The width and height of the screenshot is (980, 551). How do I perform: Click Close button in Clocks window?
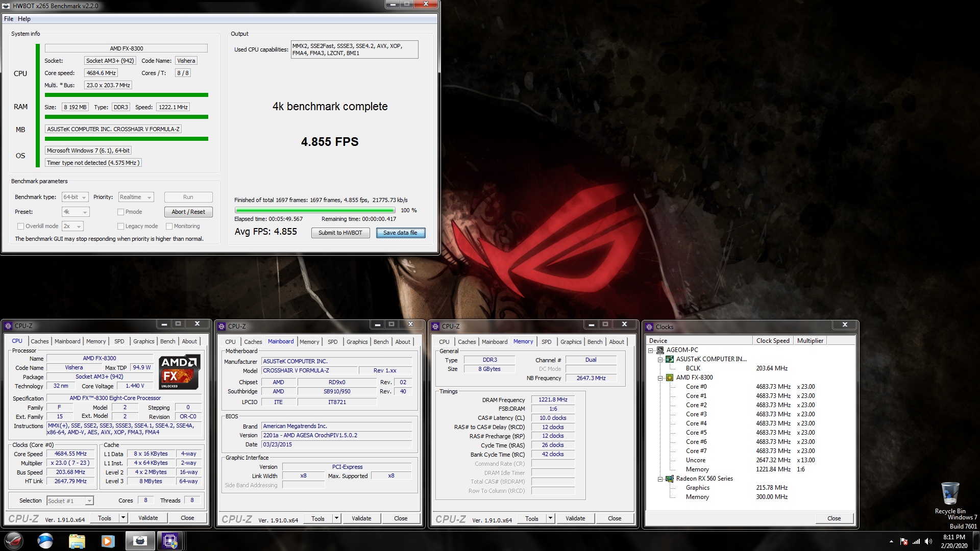point(834,518)
